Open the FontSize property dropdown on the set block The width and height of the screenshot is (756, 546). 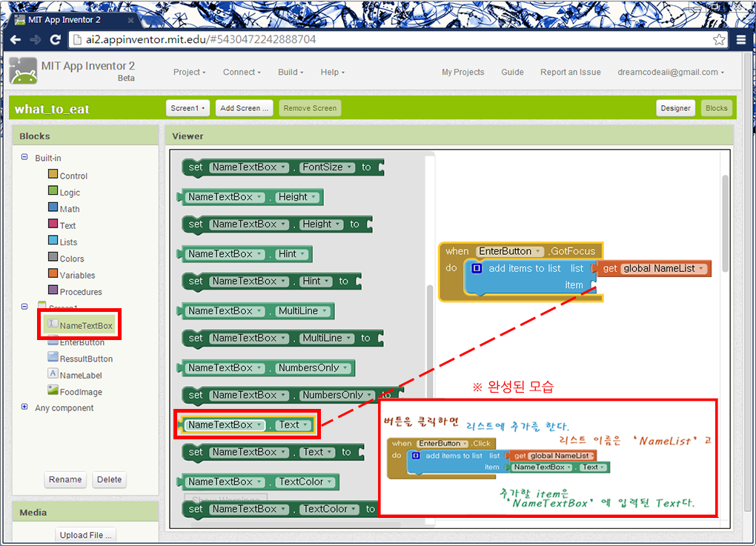[328, 167]
